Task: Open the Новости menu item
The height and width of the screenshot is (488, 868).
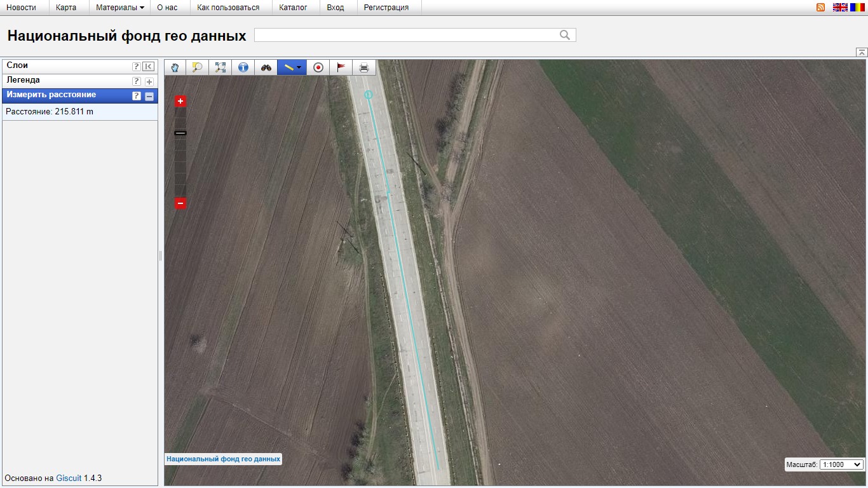Action: click(21, 8)
